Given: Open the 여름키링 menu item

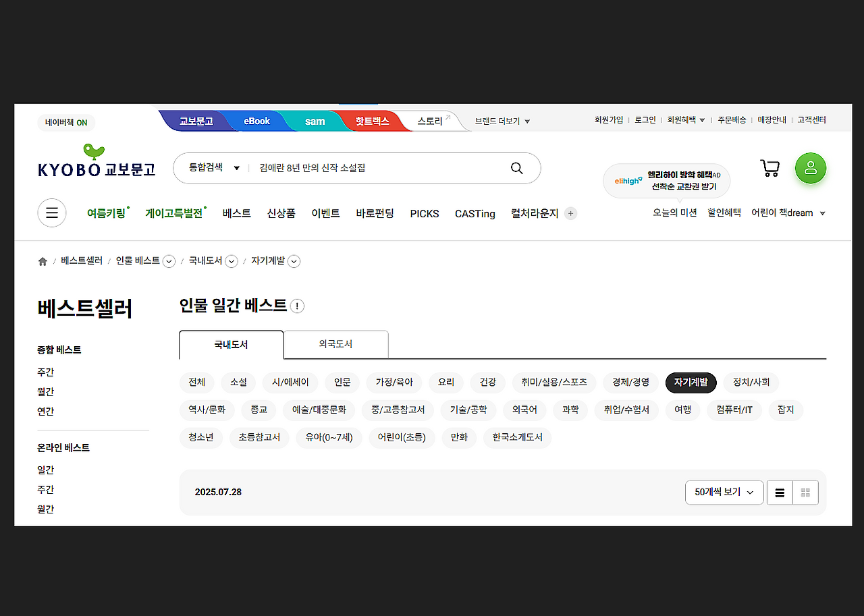Looking at the screenshot, I should (107, 213).
